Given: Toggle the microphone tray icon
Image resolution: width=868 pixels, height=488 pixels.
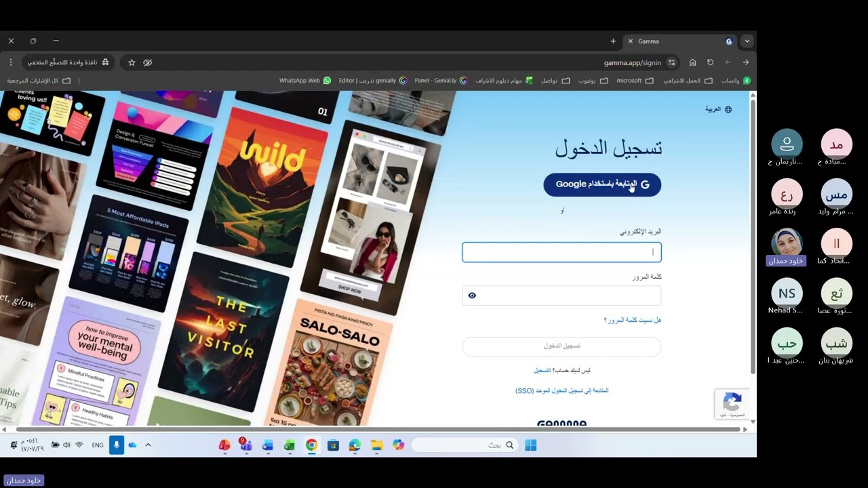Looking at the screenshot, I should coord(117,445).
